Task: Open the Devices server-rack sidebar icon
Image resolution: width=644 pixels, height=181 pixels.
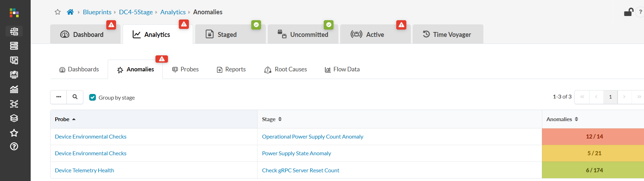Action: (x=14, y=46)
